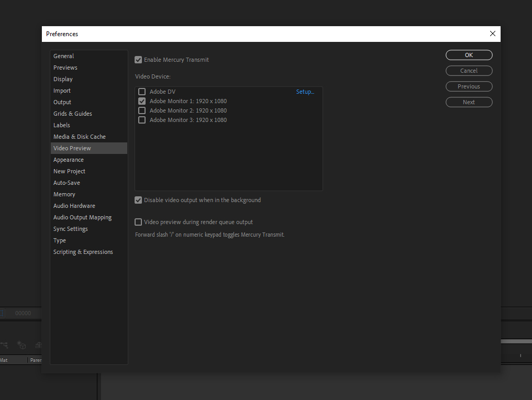Uncheck Adobe Monitor 1: 1920 x 1080
This screenshot has height=400, width=532.
click(x=142, y=101)
